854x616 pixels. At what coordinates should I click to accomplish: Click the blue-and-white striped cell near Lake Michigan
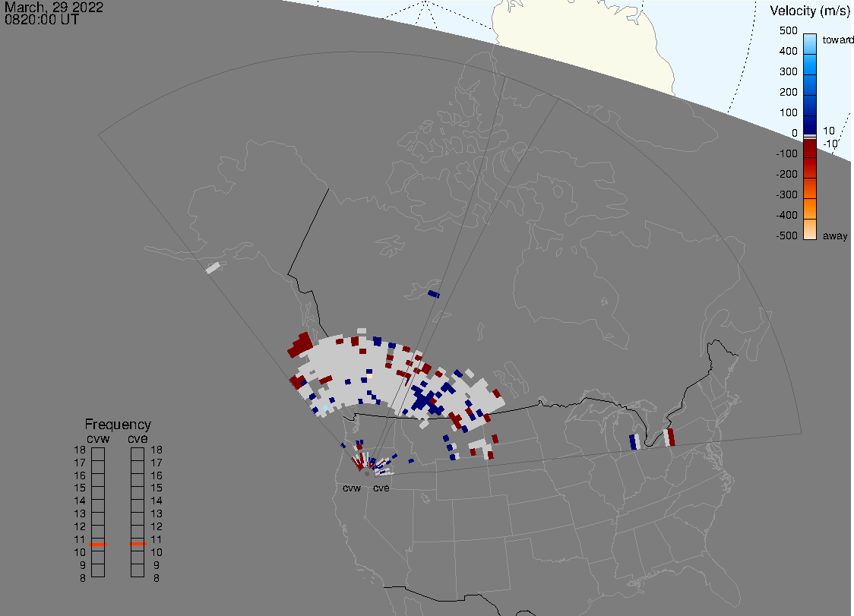click(634, 442)
